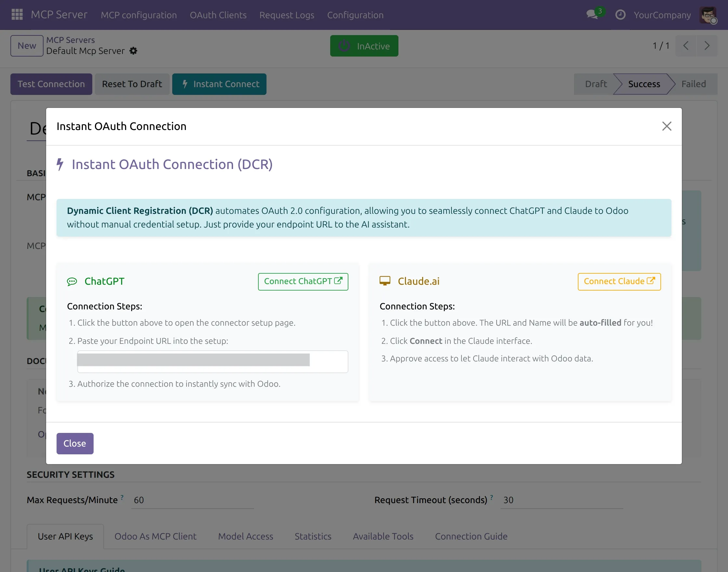Viewport: 728px width, 572px height.
Task: Click Test Connection button
Action: pyautogui.click(x=51, y=84)
